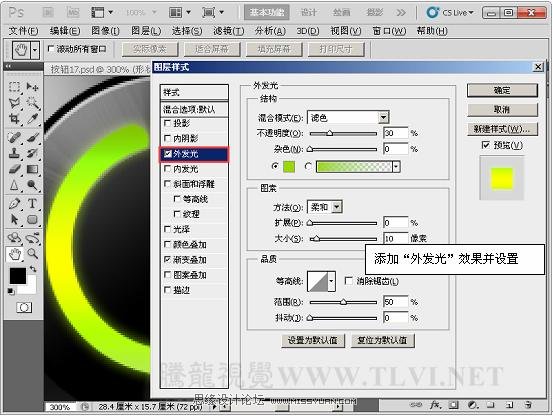Select the Eraser tool
The height and width of the screenshot is (416, 553).
point(14,169)
